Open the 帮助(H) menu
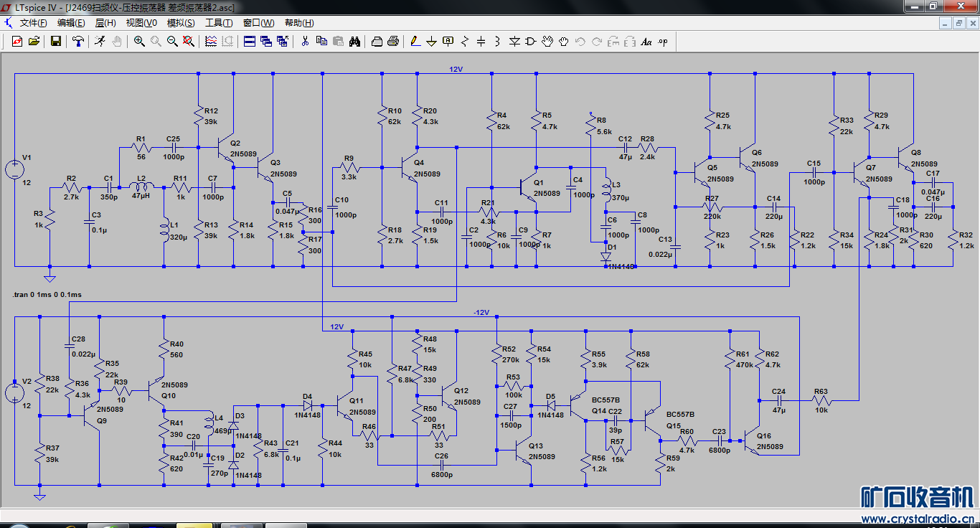Viewport: 980px width, 528px height. [x=298, y=23]
